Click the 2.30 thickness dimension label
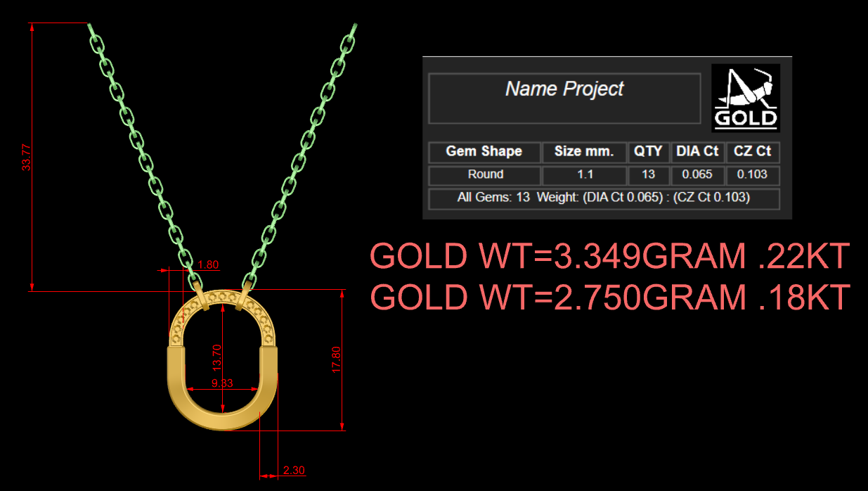Image resolution: width=868 pixels, height=491 pixels. click(x=293, y=471)
